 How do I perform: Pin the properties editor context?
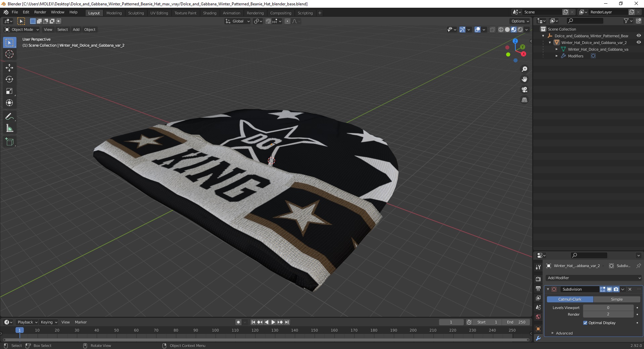point(638,266)
